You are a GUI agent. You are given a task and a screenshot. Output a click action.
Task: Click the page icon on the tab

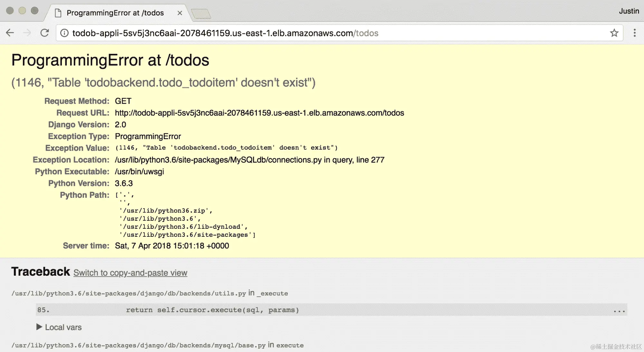58,13
